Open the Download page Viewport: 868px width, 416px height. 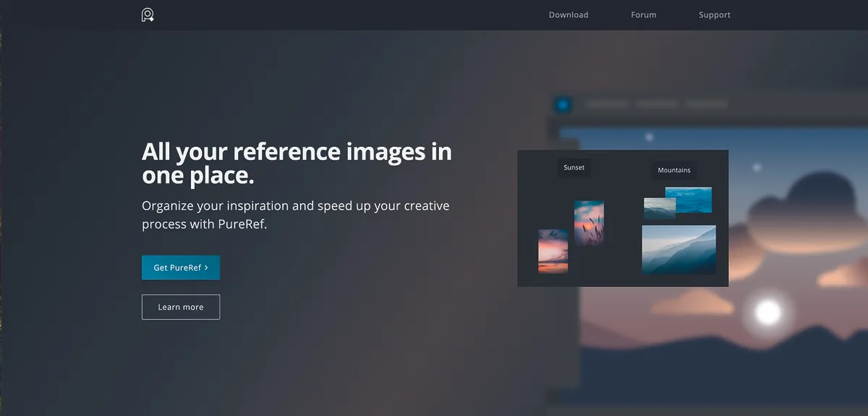click(x=569, y=15)
